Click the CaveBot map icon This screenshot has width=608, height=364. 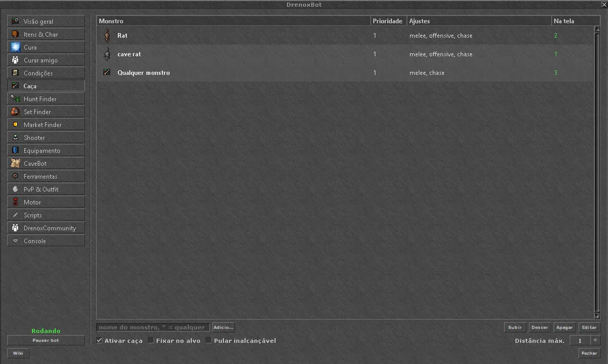(x=15, y=163)
